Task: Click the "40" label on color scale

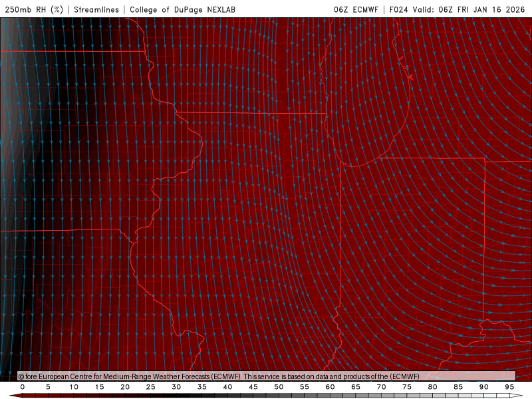Action: click(227, 387)
